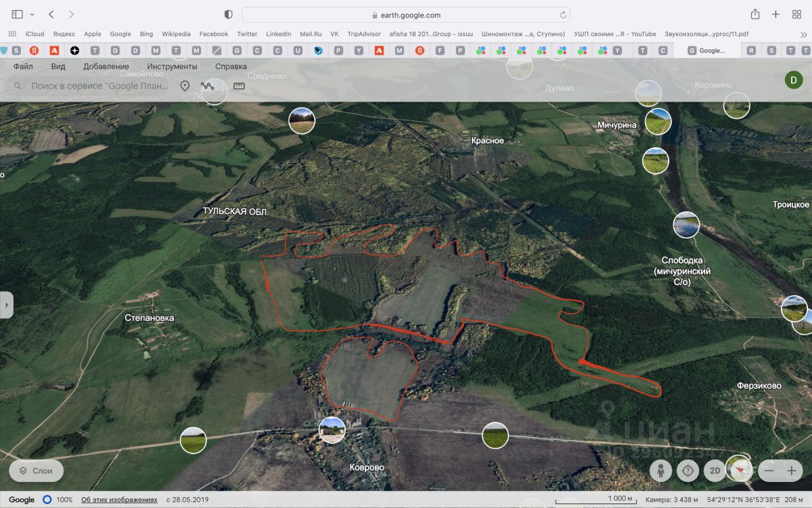This screenshot has width=812, height=508.
Task: Switch the map to 2D view
Action: [x=715, y=471]
